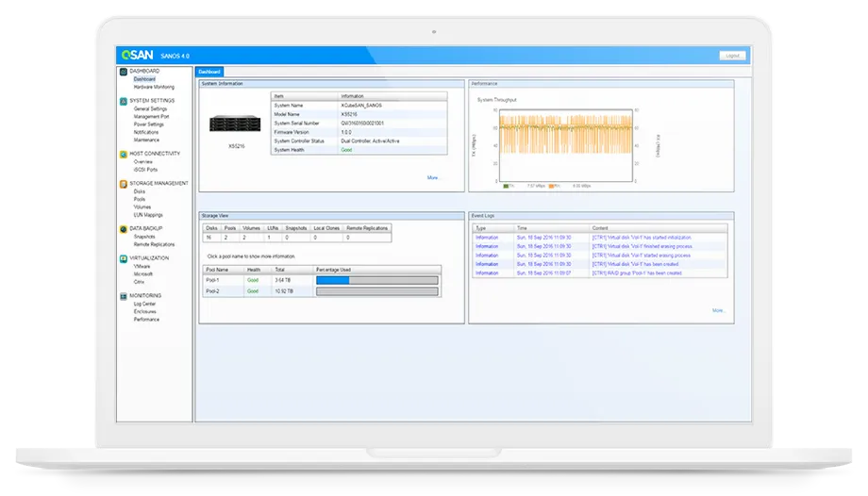Click More link in System Information panel
868x496 pixels.
pos(433,177)
